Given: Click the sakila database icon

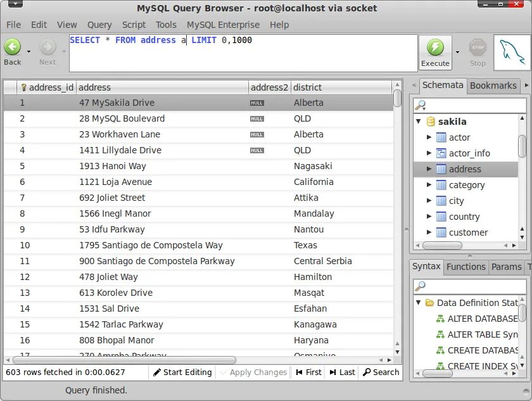Looking at the screenshot, I should (431, 122).
